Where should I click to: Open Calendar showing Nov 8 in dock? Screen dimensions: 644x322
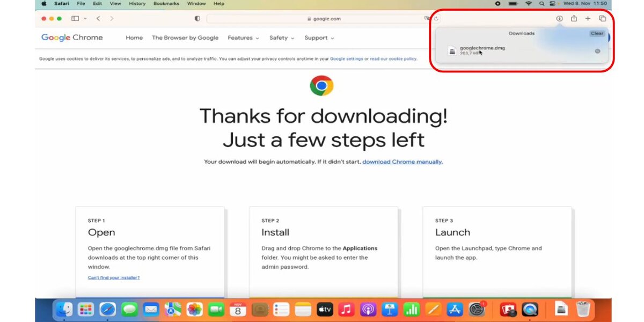[238, 309]
